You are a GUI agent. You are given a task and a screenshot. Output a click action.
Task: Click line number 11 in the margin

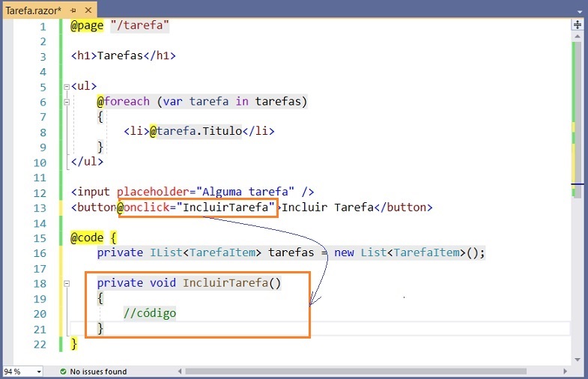[40, 178]
